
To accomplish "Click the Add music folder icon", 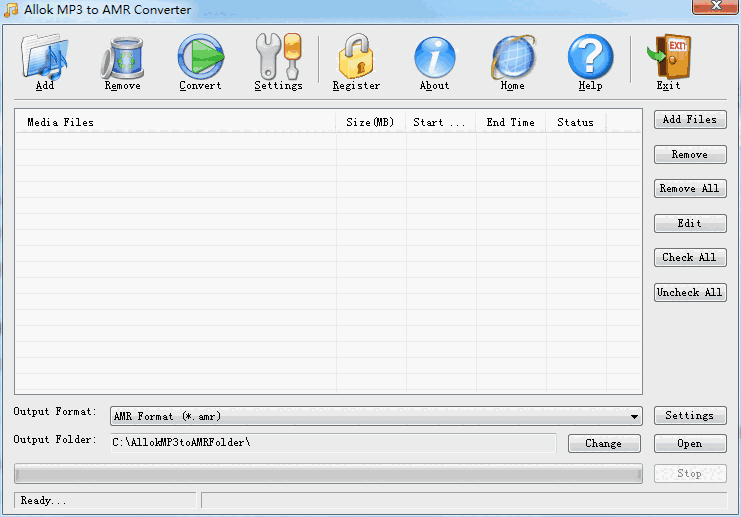I will click(x=45, y=56).
